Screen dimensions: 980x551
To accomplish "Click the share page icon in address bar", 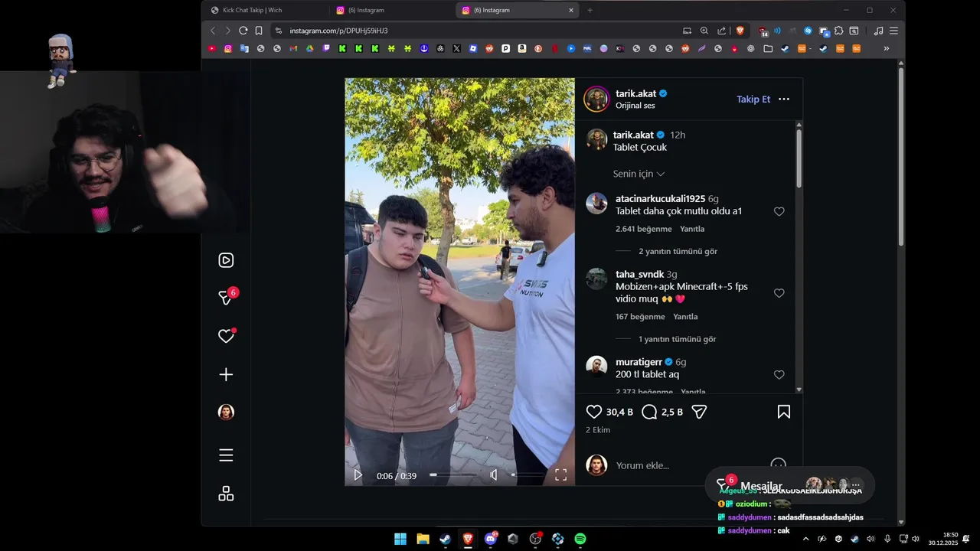I will click(x=721, y=31).
